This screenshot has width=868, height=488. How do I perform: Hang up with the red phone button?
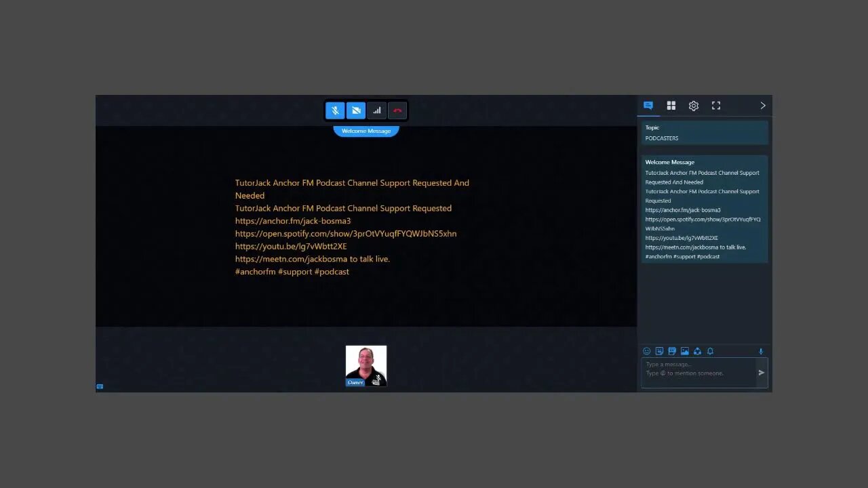tap(397, 110)
